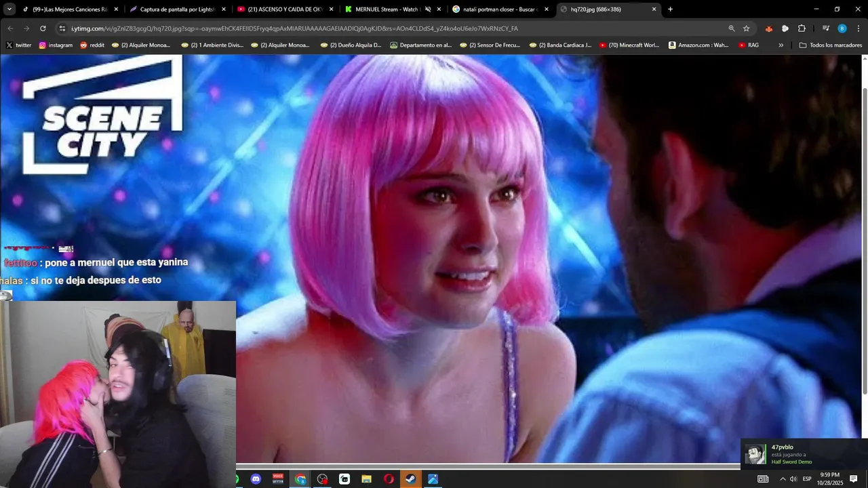Viewport: 868px width, 488px height.
Task: Open Steam from the taskbar
Action: click(x=411, y=479)
